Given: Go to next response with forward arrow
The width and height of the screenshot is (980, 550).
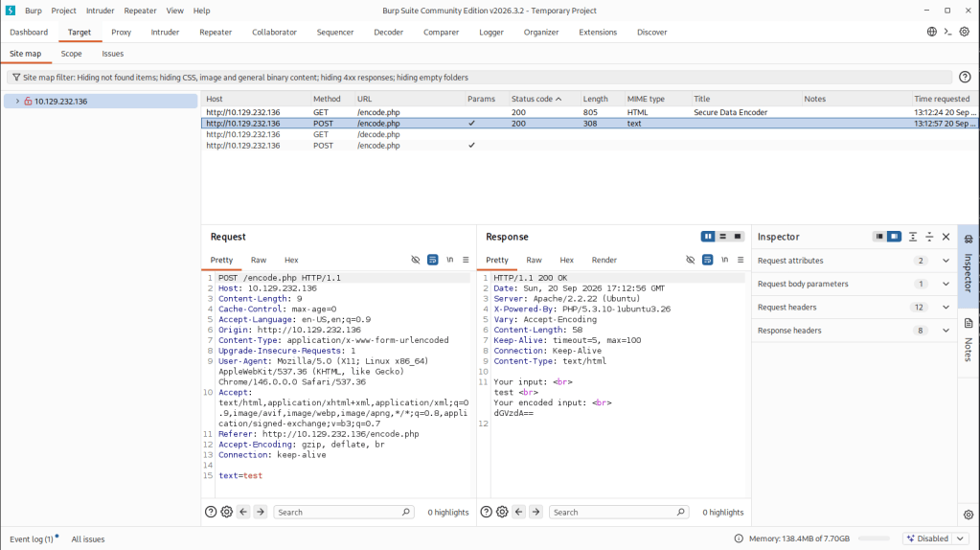Looking at the screenshot, I should tap(536, 512).
